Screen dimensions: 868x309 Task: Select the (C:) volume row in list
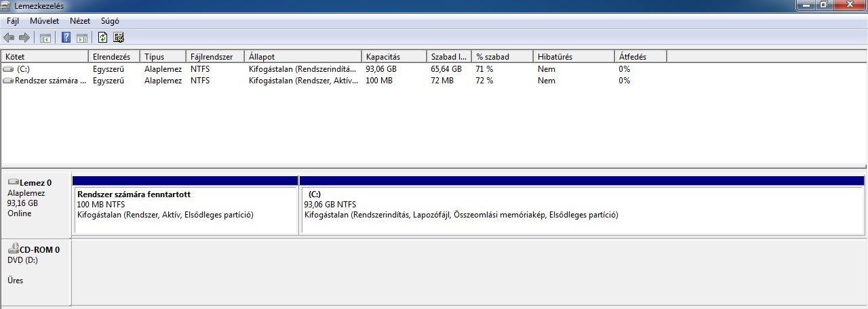334,69
